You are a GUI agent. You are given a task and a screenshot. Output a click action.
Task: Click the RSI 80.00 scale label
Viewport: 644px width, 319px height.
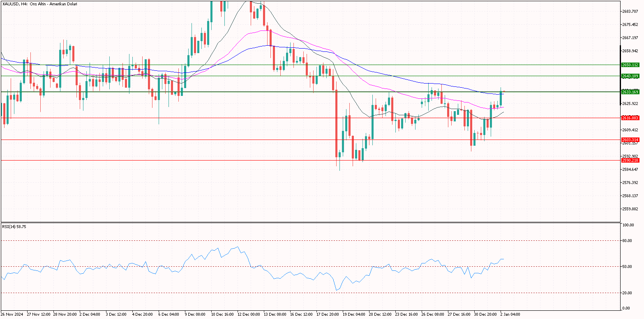click(628, 241)
